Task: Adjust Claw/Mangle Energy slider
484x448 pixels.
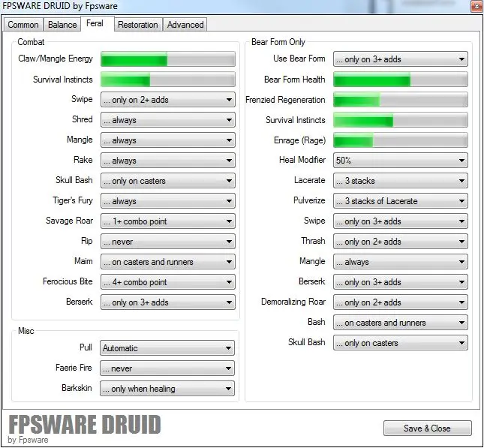Action: tap(167, 59)
